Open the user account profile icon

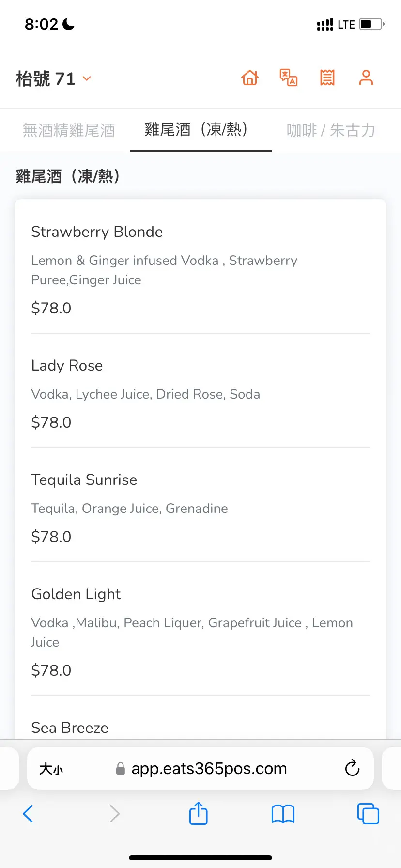click(366, 77)
